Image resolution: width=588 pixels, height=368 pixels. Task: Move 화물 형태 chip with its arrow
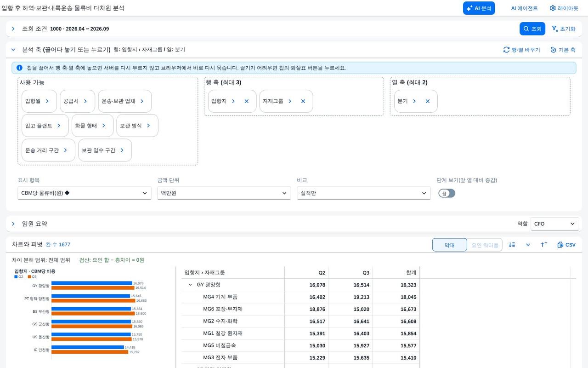click(x=104, y=126)
